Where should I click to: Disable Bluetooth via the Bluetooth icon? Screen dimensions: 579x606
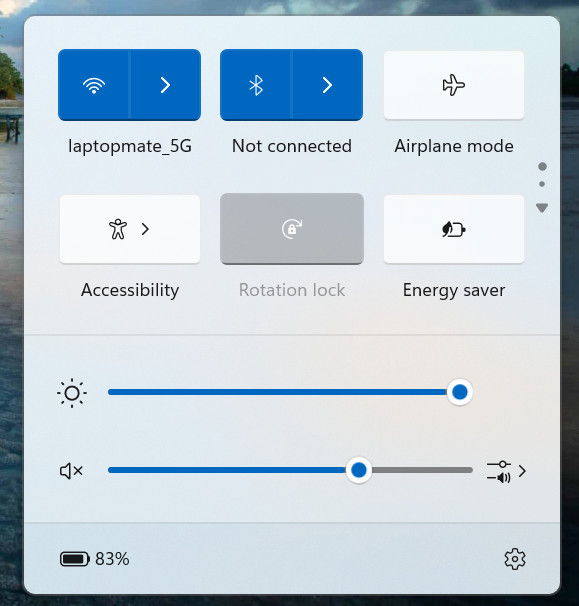(255, 85)
